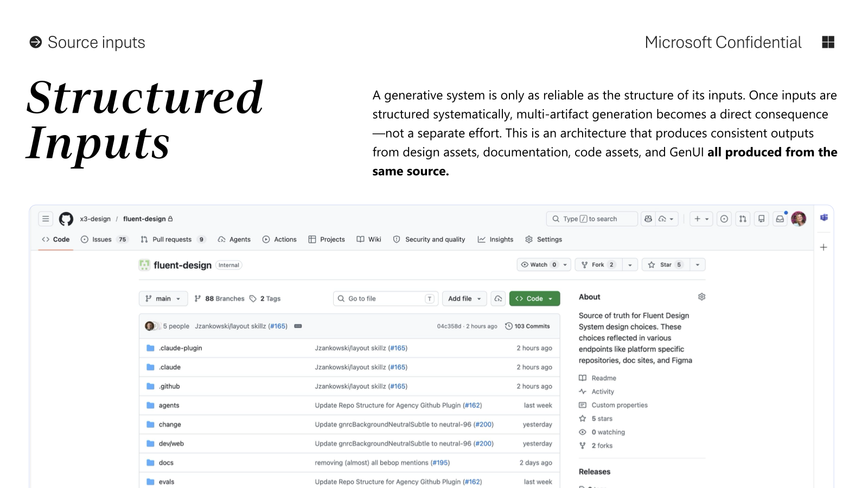Click the commit details ellipsis icon

[x=298, y=326]
